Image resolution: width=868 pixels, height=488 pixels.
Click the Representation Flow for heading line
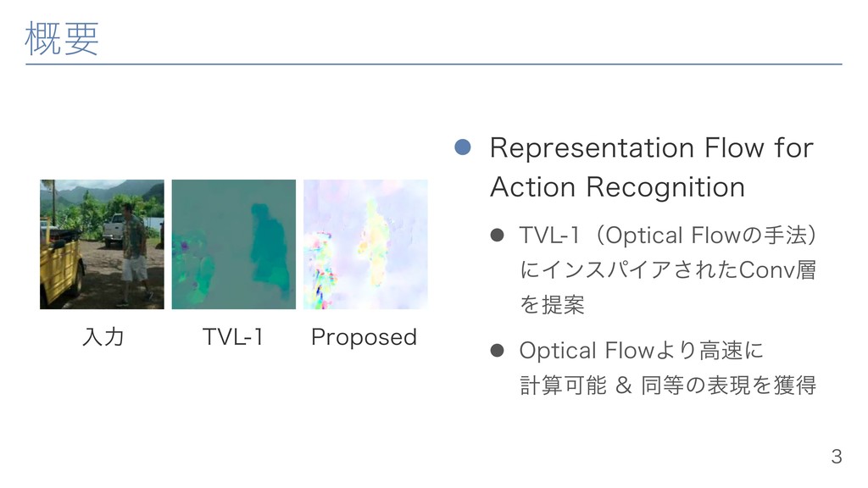coord(652,147)
